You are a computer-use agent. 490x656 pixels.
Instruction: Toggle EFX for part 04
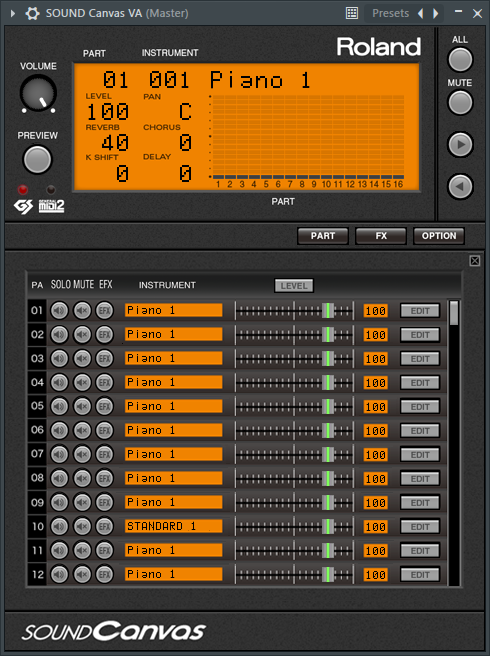[104, 382]
